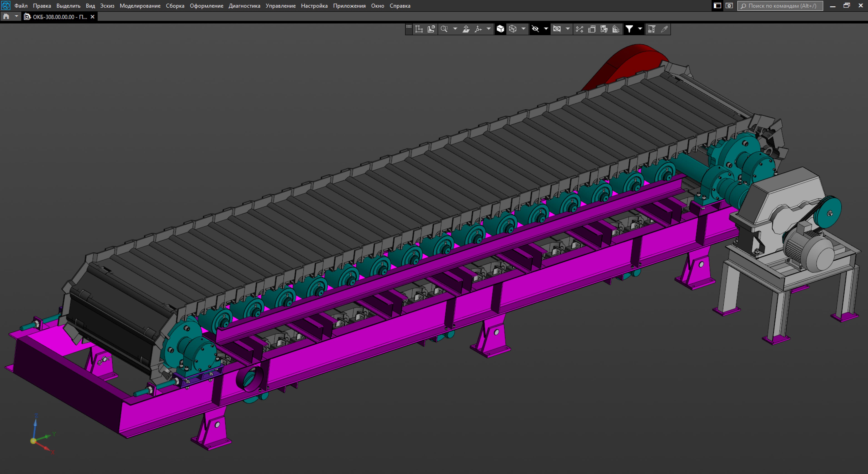
Task: Expand the dropdown next to filter funnel
Action: pyautogui.click(x=640, y=29)
